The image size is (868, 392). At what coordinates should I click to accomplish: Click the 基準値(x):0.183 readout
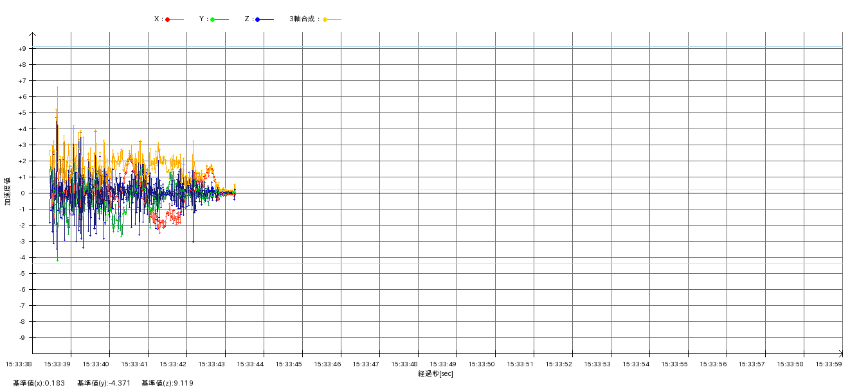[x=39, y=383]
